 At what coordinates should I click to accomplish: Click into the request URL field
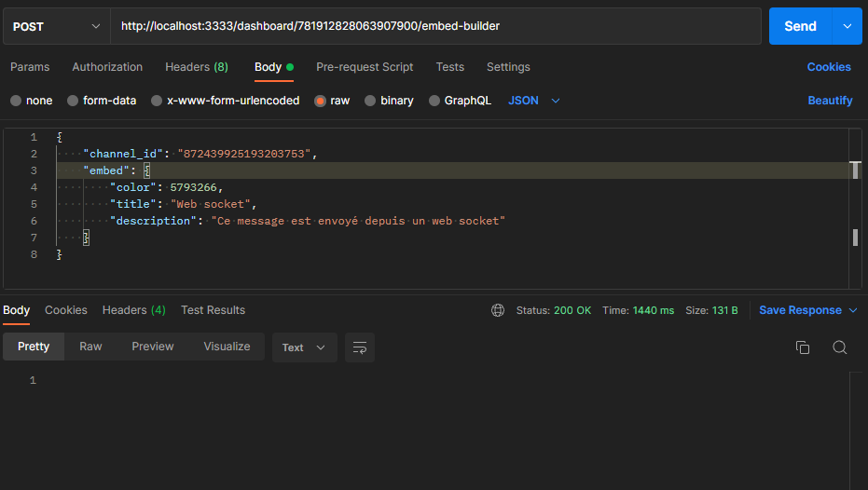tap(435, 26)
